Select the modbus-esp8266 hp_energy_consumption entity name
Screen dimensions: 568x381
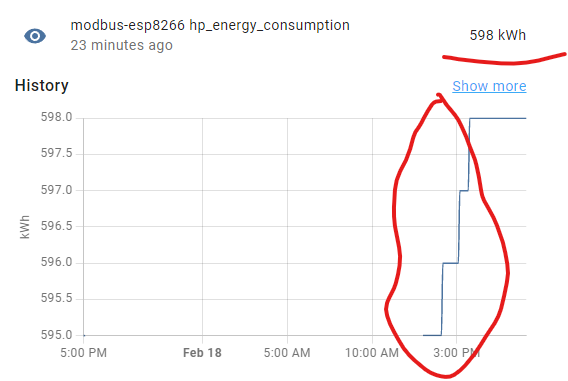pyautogui.click(x=210, y=25)
